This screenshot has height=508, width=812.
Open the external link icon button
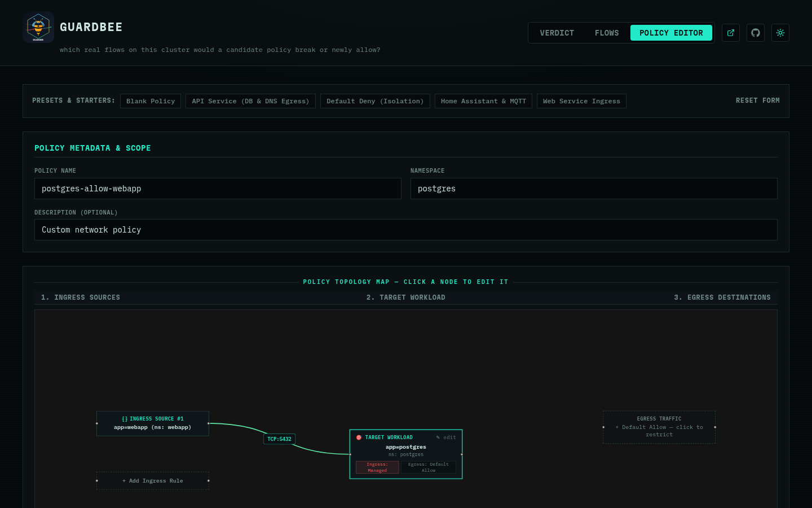pos(731,33)
